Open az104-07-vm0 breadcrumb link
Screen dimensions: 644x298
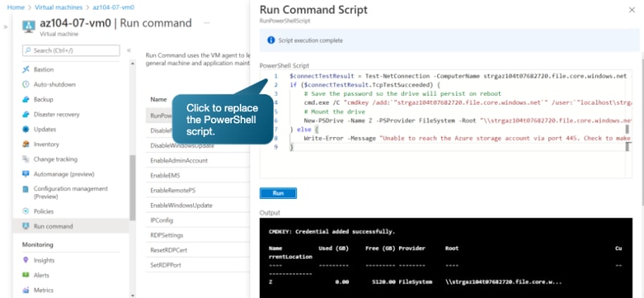(114, 7)
